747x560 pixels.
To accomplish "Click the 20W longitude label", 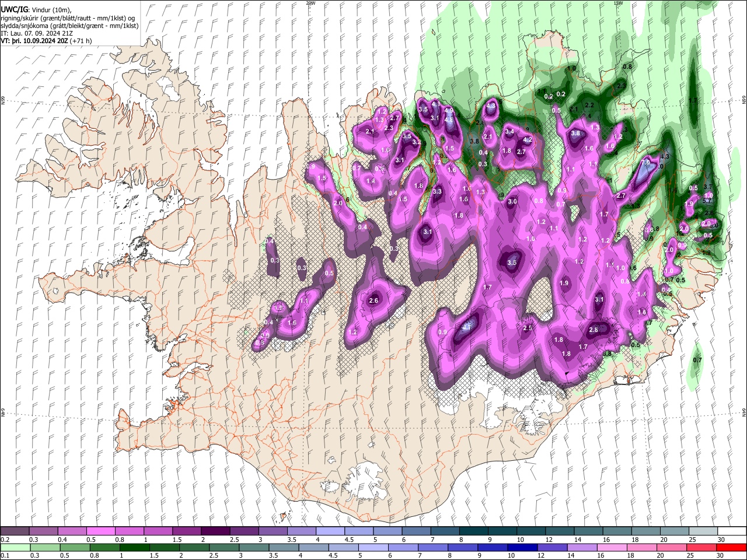I will (311, 3).
